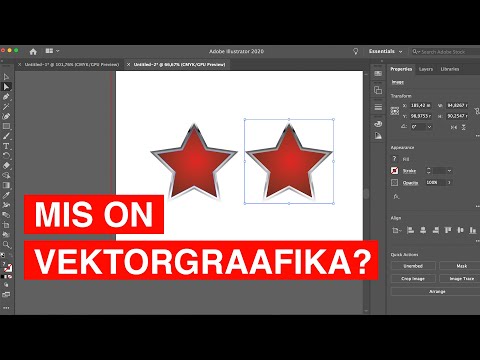Set the transform reference point grid
The image size is (480, 360).
pos(395,111)
